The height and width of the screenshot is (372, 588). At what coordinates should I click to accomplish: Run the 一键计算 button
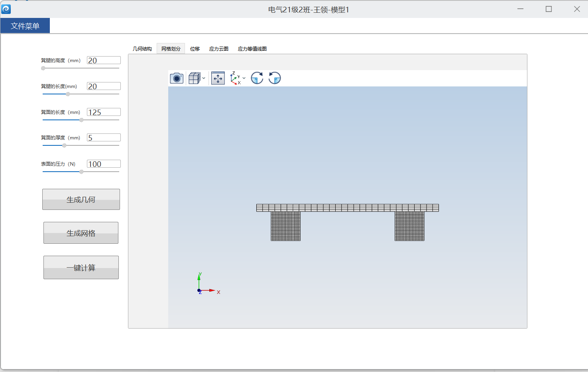click(81, 267)
